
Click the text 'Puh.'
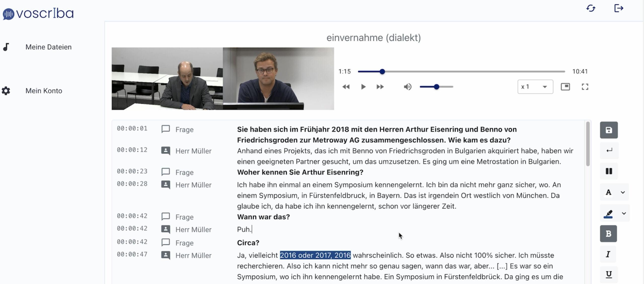click(244, 229)
